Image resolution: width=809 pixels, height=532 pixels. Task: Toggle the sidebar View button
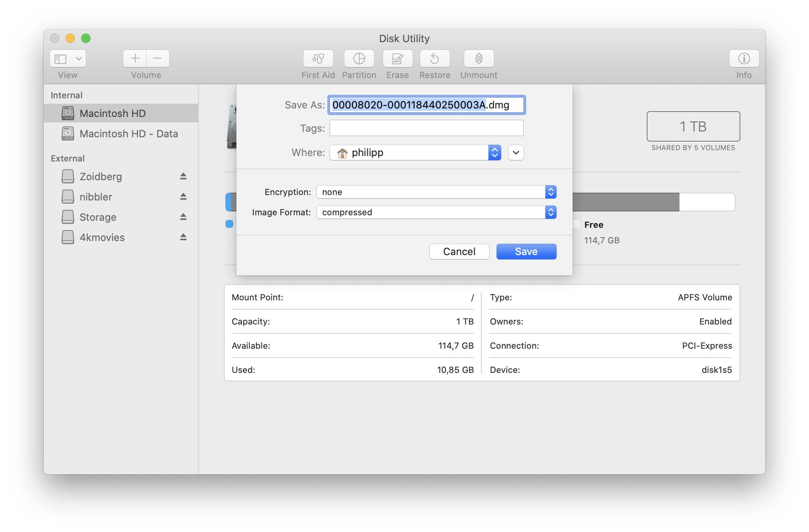point(60,59)
